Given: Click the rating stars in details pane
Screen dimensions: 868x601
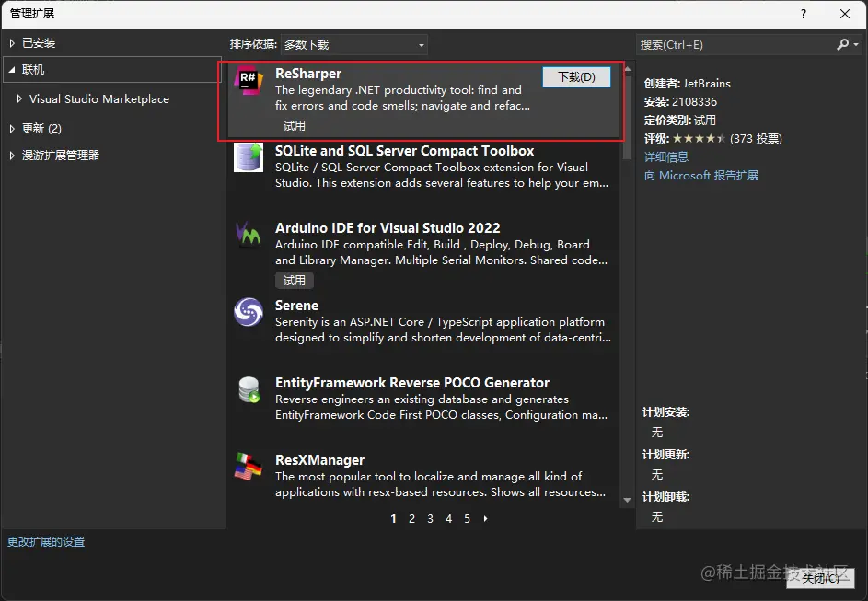Looking at the screenshot, I should point(699,139).
